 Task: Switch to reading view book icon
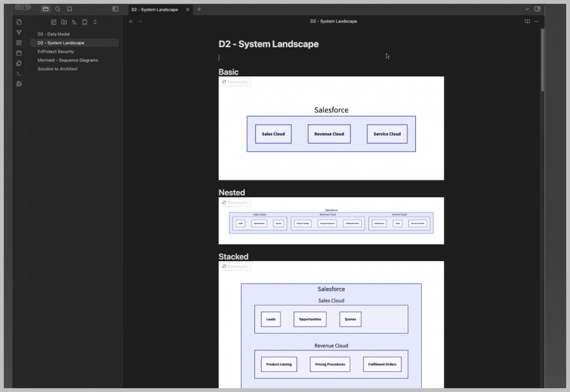point(527,22)
